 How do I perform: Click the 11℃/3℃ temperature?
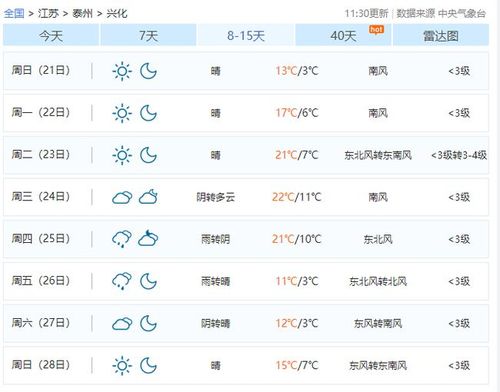click(297, 281)
